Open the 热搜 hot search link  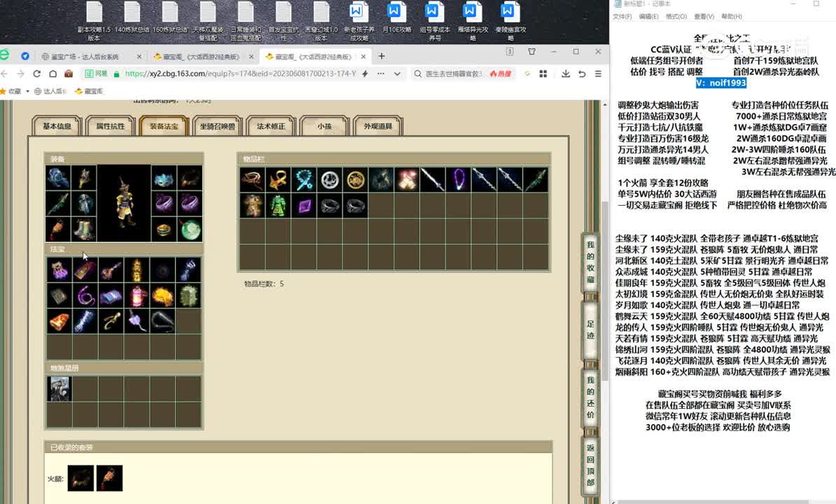500,73
